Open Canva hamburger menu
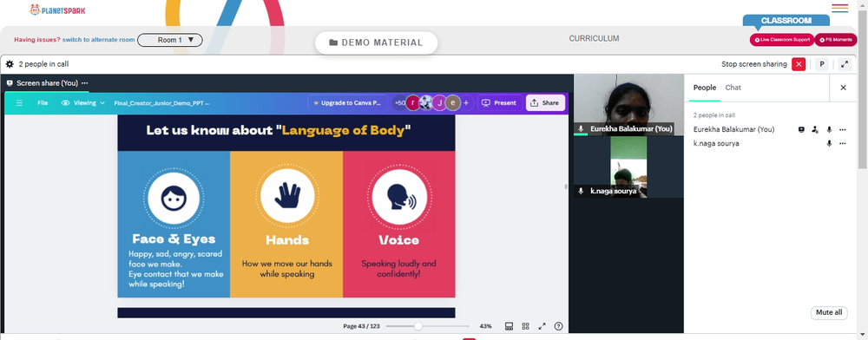The width and height of the screenshot is (868, 340). 19,103
